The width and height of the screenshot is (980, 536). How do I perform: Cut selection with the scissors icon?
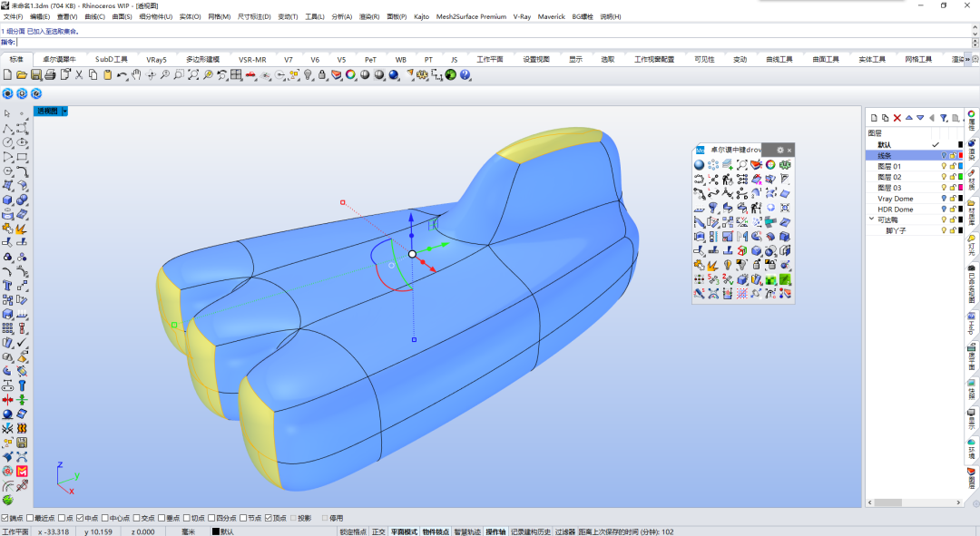tap(79, 75)
